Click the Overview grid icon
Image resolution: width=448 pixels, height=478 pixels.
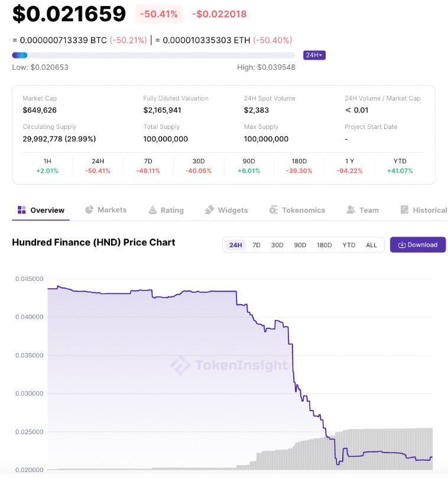[x=22, y=210]
